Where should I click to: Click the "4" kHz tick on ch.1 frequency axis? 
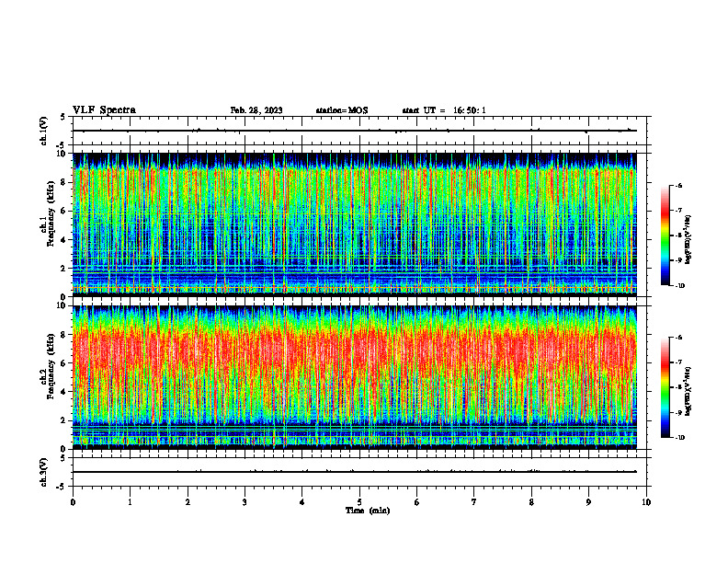(x=64, y=240)
